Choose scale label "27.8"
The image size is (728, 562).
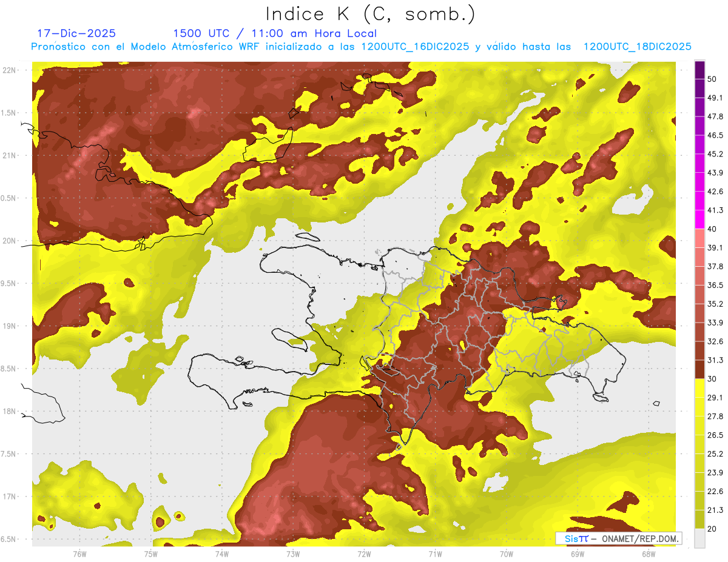click(x=715, y=416)
